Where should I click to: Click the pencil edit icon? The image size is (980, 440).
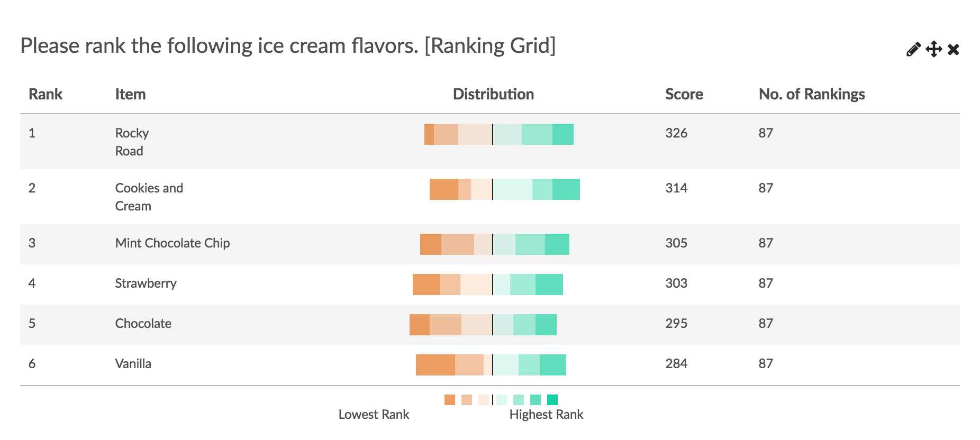(x=913, y=50)
